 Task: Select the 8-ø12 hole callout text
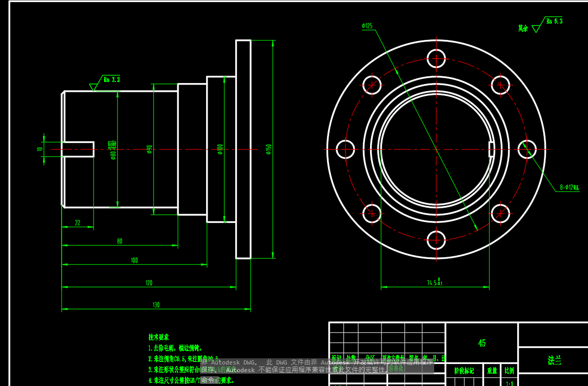tap(569, 187)
